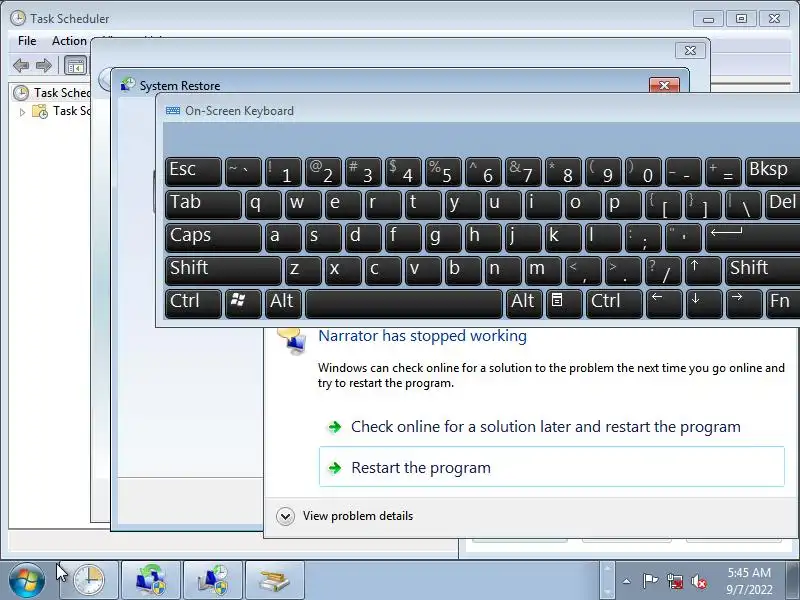
Task: Click the question mark slash key
Action: click(663, 270)
